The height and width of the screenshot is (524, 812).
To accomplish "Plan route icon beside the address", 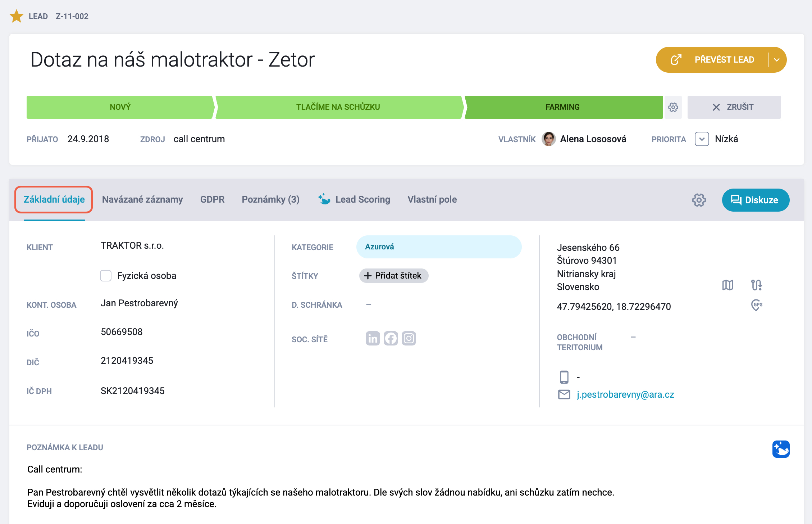I will point(757,285).
